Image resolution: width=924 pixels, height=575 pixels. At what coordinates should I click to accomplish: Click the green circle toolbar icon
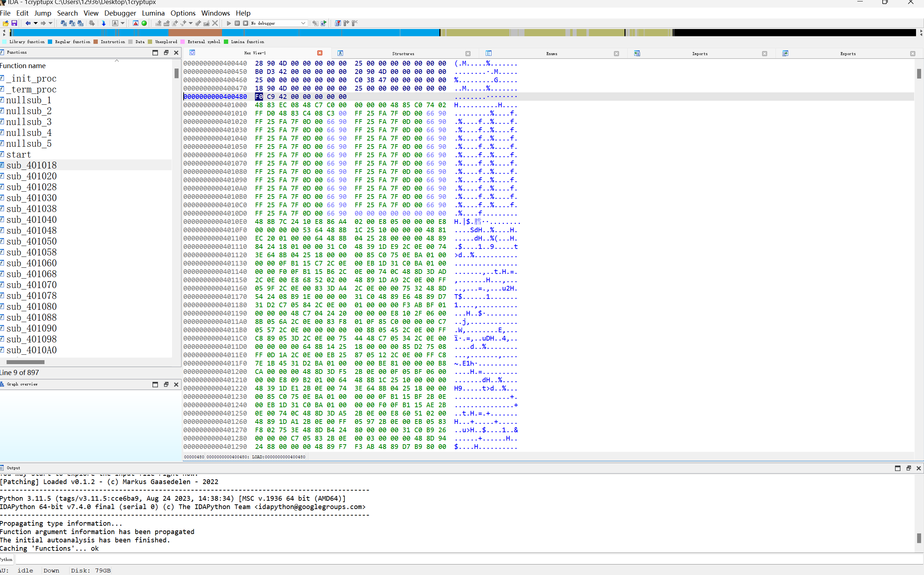tap(144, 23)
